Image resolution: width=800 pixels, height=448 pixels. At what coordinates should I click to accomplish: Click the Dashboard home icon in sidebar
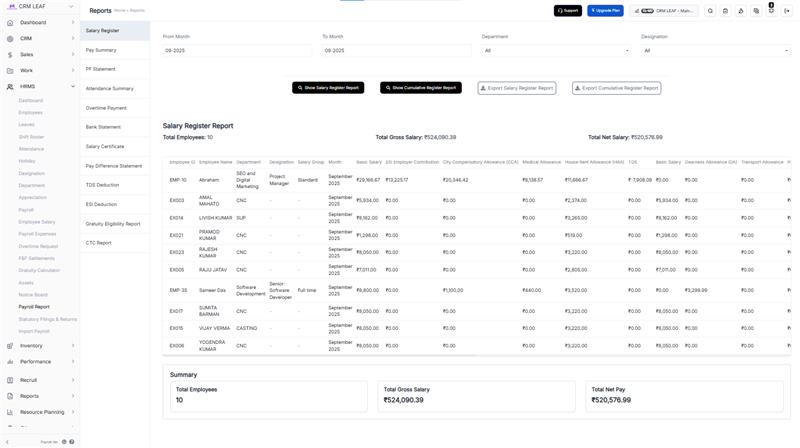pos(10,22)
